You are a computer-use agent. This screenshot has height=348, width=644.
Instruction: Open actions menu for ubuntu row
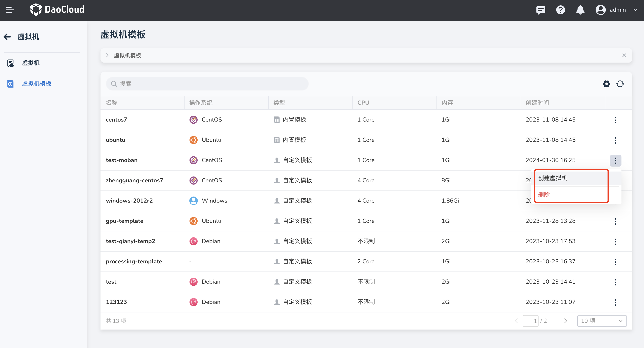click(x=615, y=140)
